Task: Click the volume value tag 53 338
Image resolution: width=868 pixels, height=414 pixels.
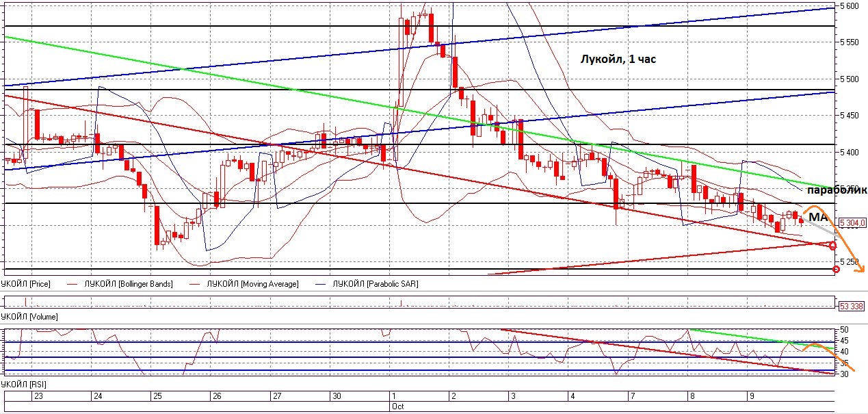Action: click(850, 306)
